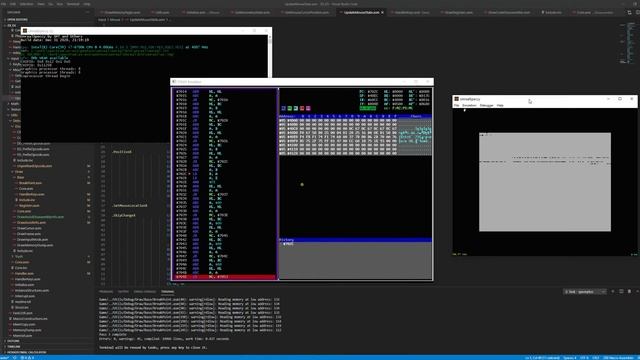
Task: Click the UTF-8 encoding indicator
Action: [x=584, y=358]
